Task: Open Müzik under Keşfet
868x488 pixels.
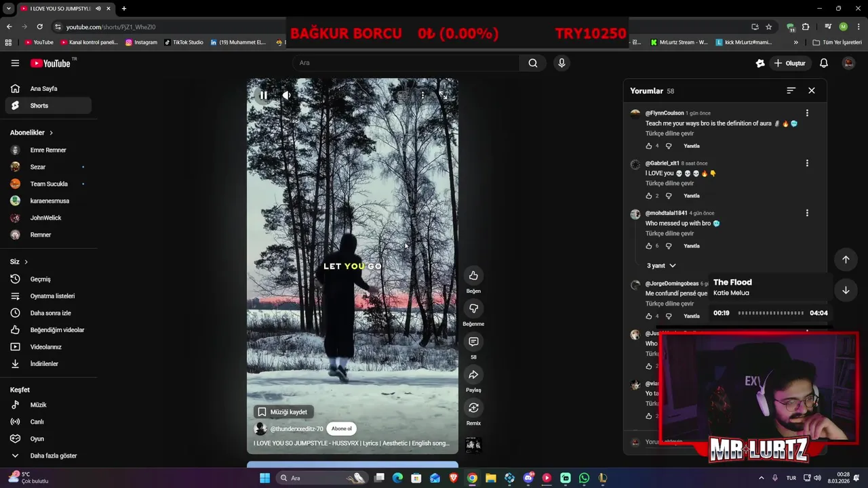Action: (x=48, y=405)
